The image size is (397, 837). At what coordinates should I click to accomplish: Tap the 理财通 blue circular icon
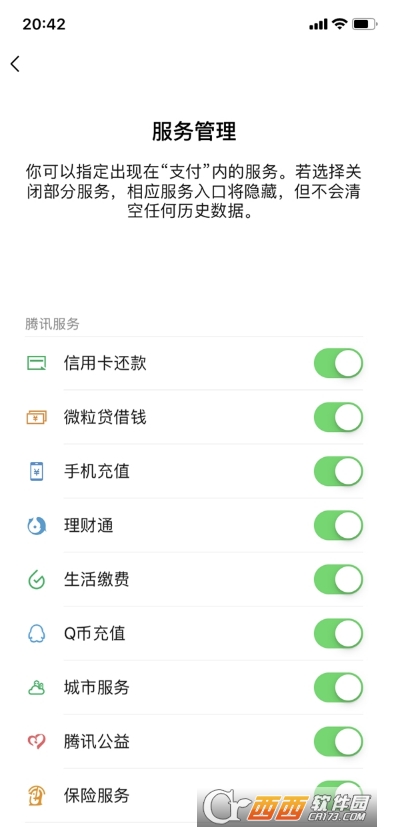tap(36, 526)
